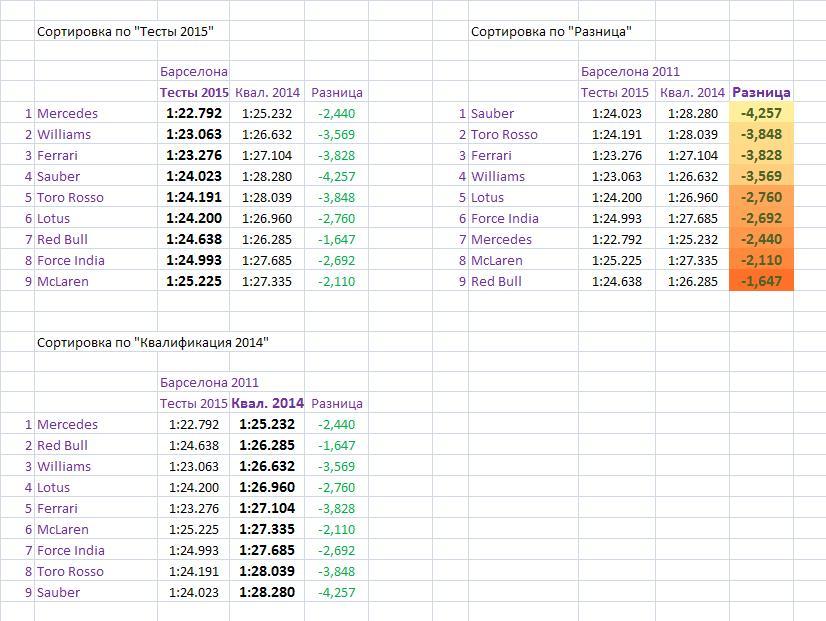826x621 pixels.
Task: Click 1:26.285 in the Разница-sorted table
Action: [x=693, y=281]
